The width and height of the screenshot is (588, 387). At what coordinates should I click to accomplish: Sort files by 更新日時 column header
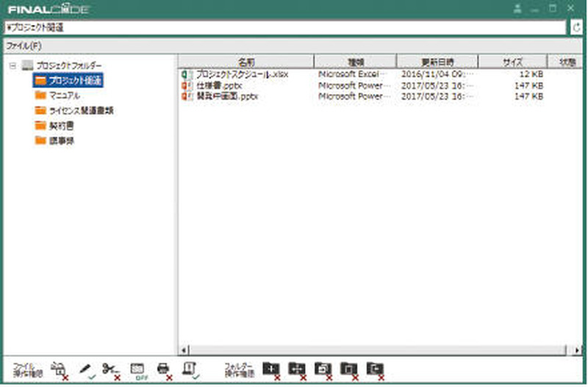click(437, 62)
